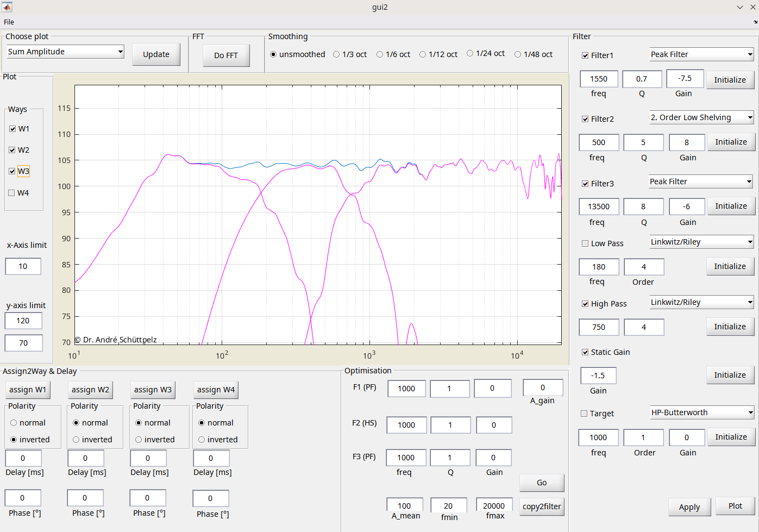Click the Update button

156,54
